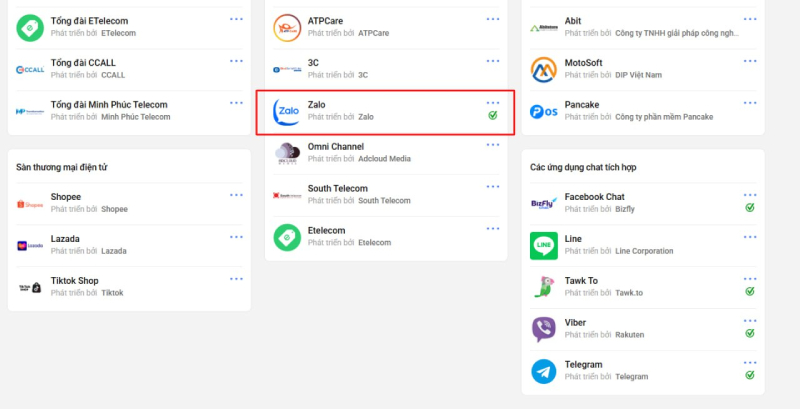This screenshot has height=409, width=800.
Task: Open the Pancake POS logo icon
Action: [544, 111]
